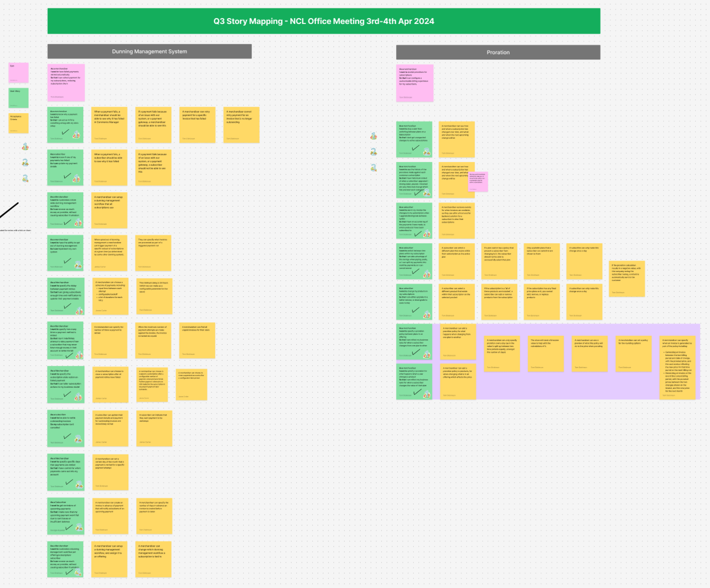Image resolution: width=710 pixels, height=588 pixels.
Task: Select the Dunning Management System section header
Action: (x=149, y=51)
